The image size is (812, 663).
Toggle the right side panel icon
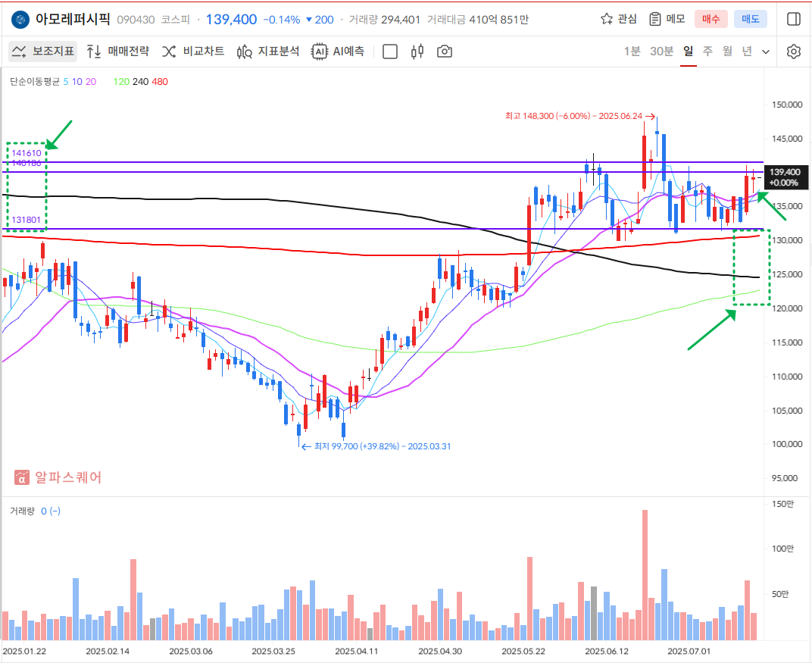793,19
